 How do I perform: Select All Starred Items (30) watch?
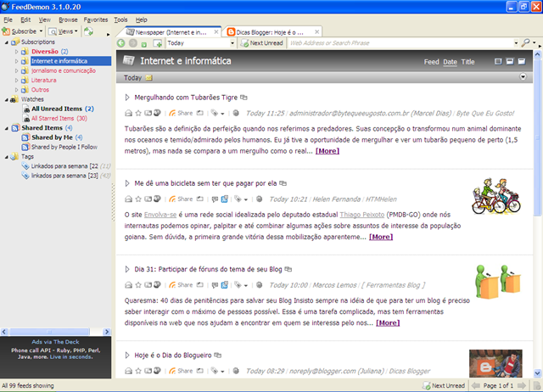[59, 119]
